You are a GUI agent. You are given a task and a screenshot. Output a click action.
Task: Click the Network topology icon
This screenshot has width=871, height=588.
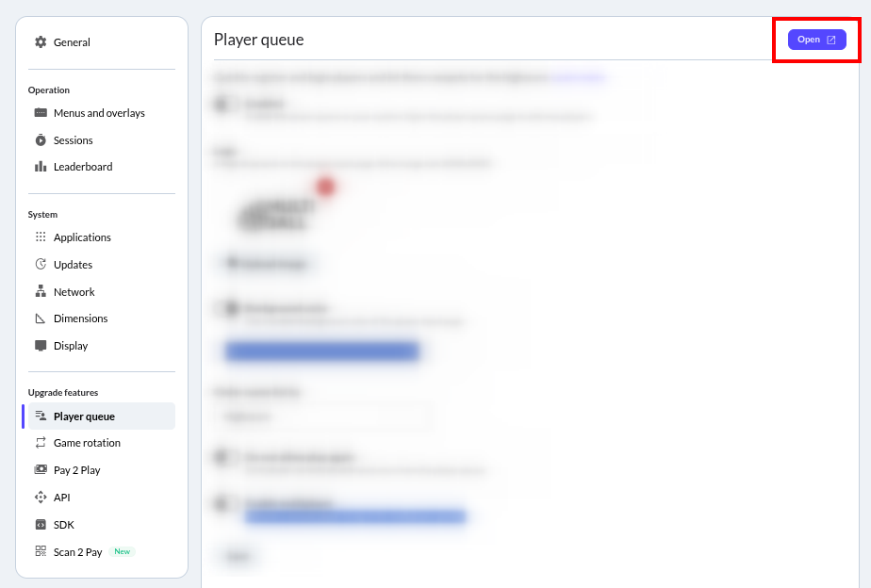pyautogui.click(x=41, y=292)
